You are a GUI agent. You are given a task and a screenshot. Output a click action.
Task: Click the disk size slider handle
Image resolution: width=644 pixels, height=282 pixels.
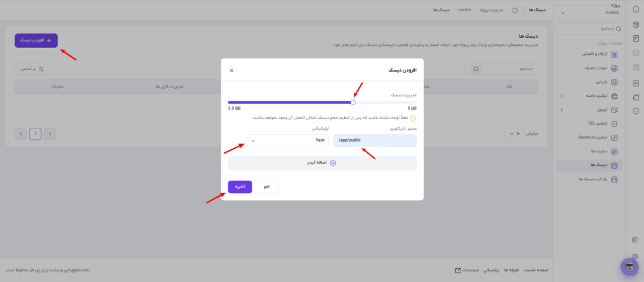pyautogui.click(x=353, y=103)
